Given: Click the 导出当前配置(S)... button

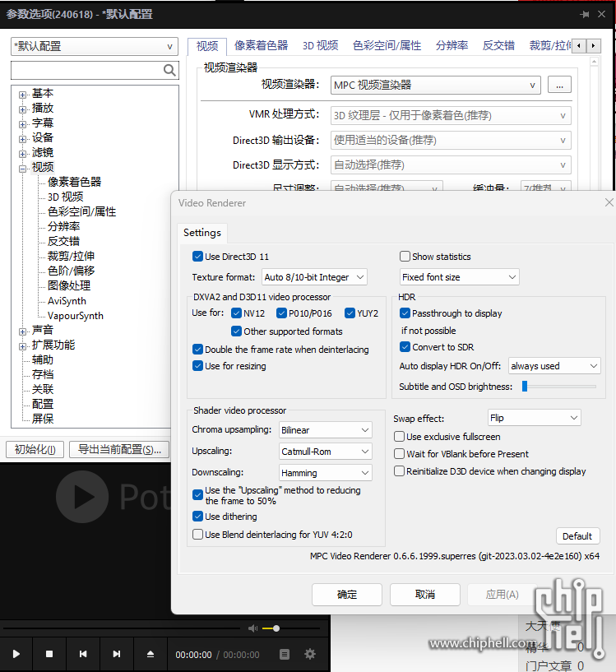Looking at the screenshot, I should coord(119,450).
